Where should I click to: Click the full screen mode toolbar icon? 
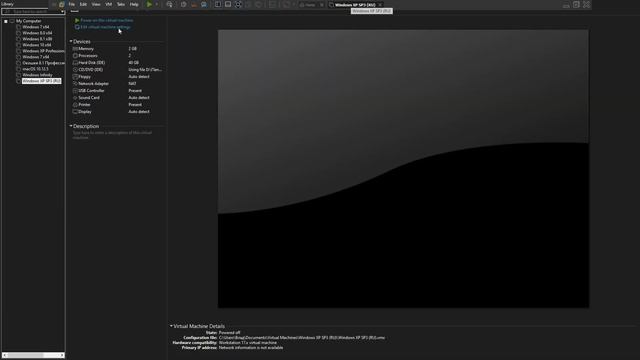coord(238,4)
